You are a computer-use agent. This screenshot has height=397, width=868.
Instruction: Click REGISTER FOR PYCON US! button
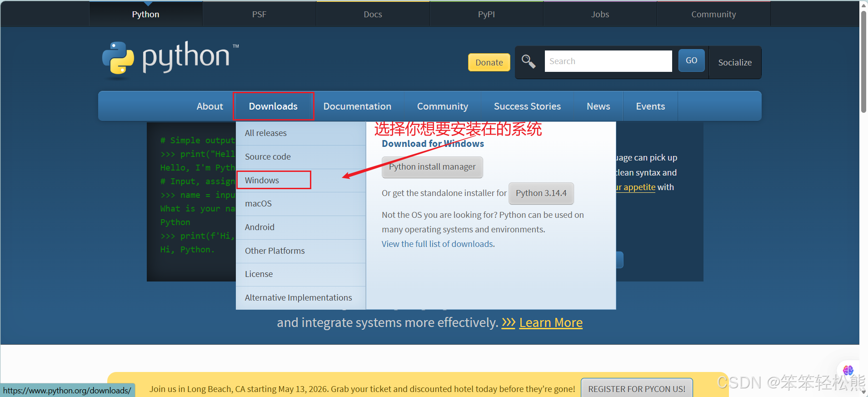(637, 389)
